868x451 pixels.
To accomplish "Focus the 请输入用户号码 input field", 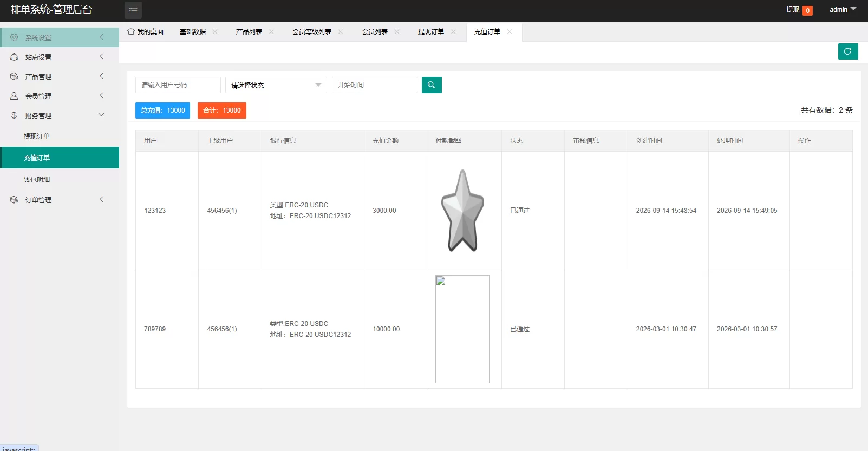I will [178, 85].
